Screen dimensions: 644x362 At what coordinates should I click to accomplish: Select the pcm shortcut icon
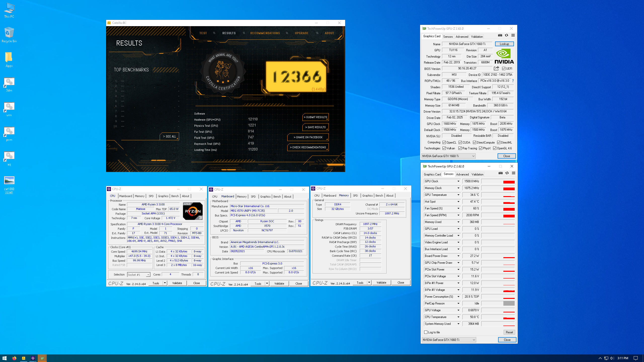9,134
